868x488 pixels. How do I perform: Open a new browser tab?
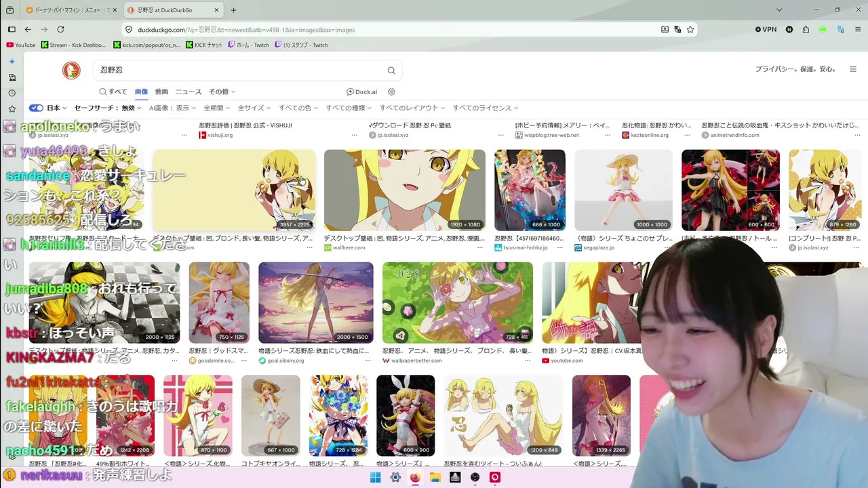(x=233, y=10)
